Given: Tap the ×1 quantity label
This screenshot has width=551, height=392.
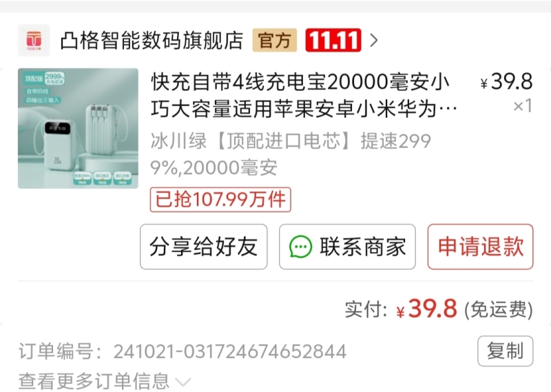Looking at the screenshot, I should 523,106.
